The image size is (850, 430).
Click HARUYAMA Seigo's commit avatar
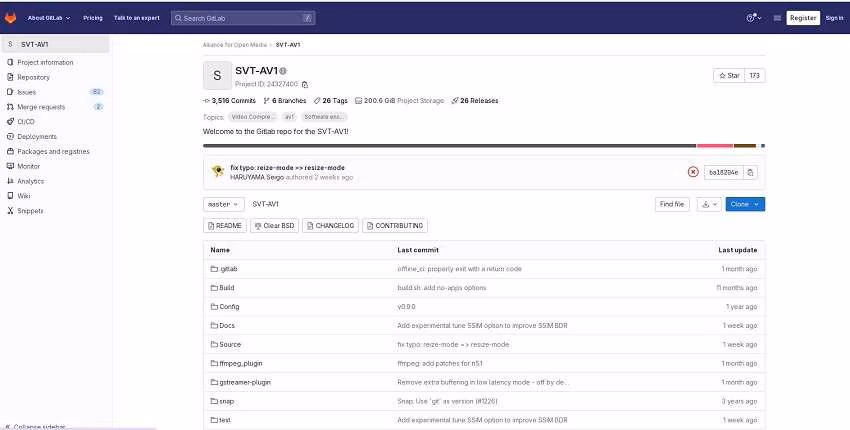(218, 171)
